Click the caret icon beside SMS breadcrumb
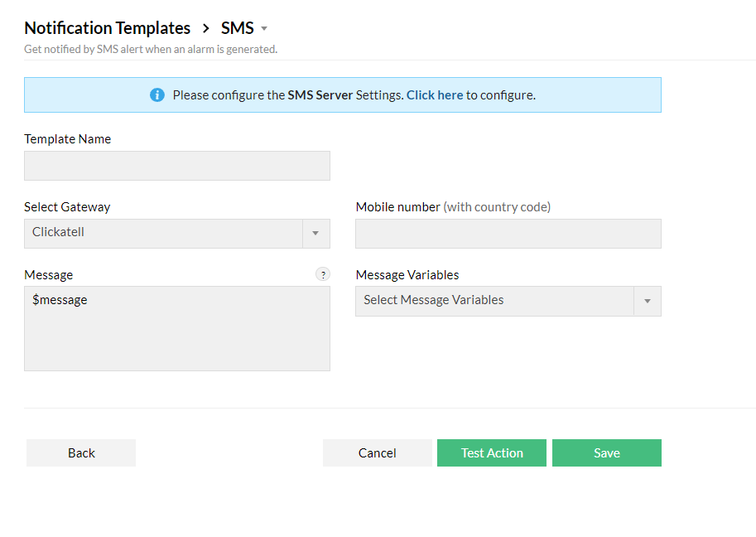The height and width of the screenshot is (537, 756). coord(264,28)
